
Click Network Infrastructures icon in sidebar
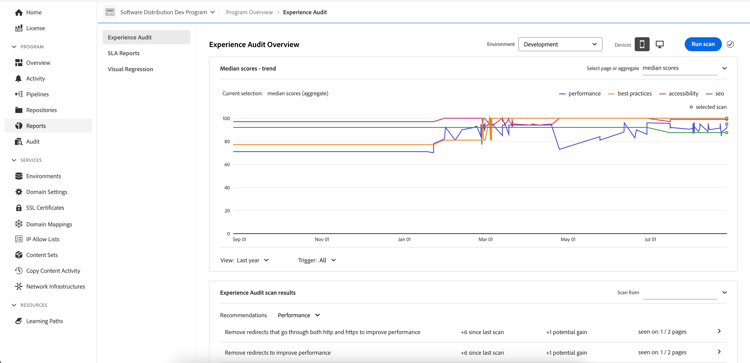pyautogui.click(x=19, y=286)
